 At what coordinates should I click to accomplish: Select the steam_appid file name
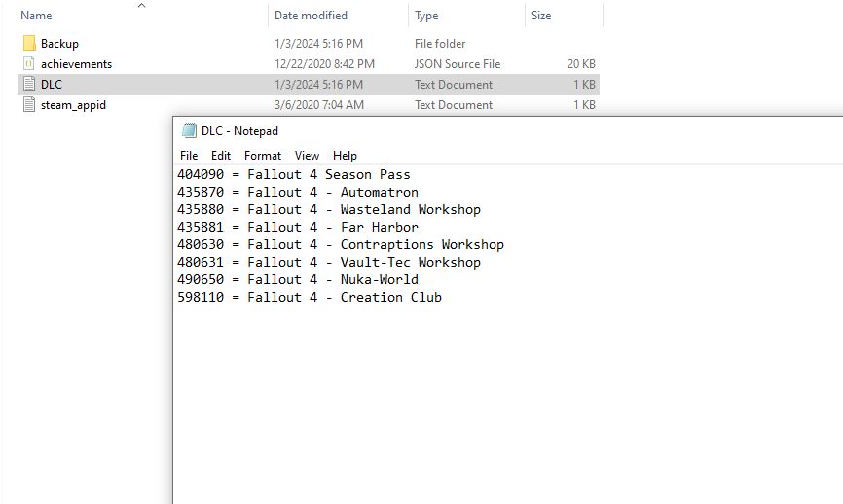tap(73, 105)
